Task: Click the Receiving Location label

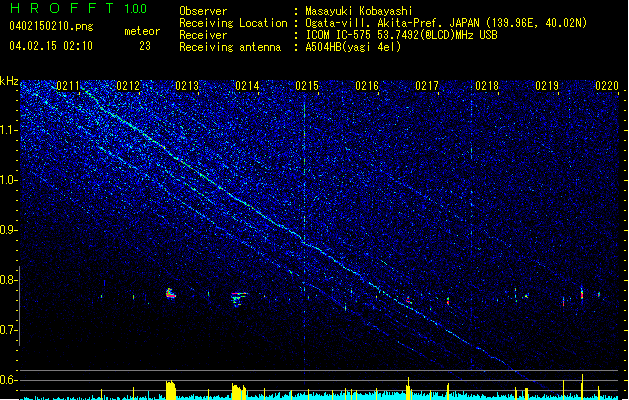Action: 233,23
